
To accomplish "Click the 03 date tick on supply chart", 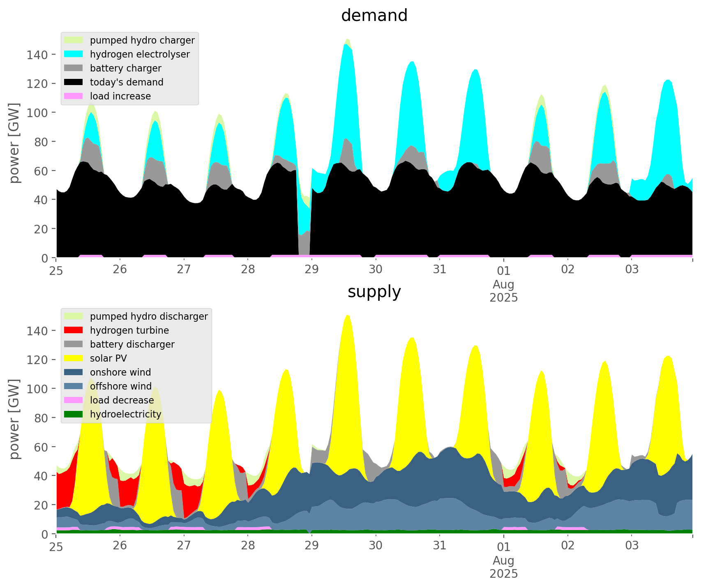I will pos(632,546).
